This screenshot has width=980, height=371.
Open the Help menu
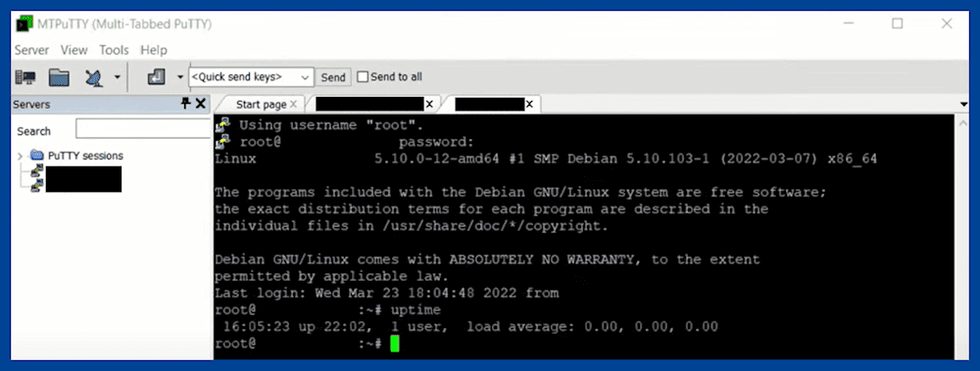(x=154, y=50)
